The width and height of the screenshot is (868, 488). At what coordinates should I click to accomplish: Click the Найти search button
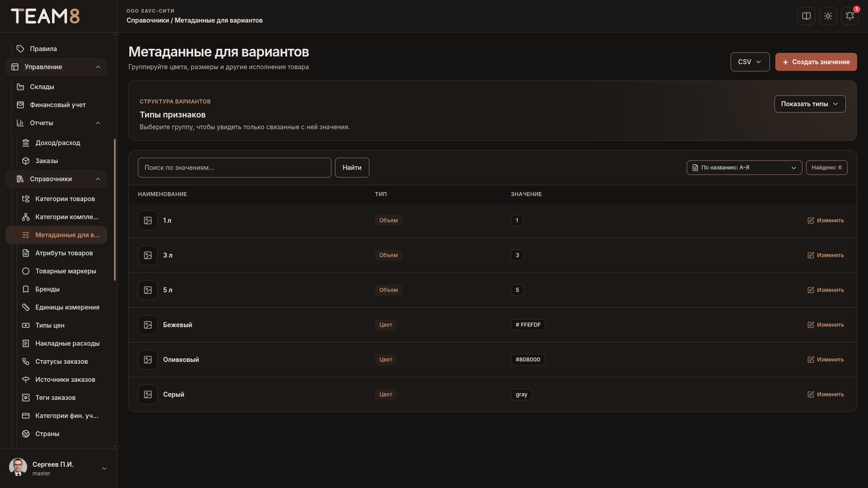pos(352,167)
